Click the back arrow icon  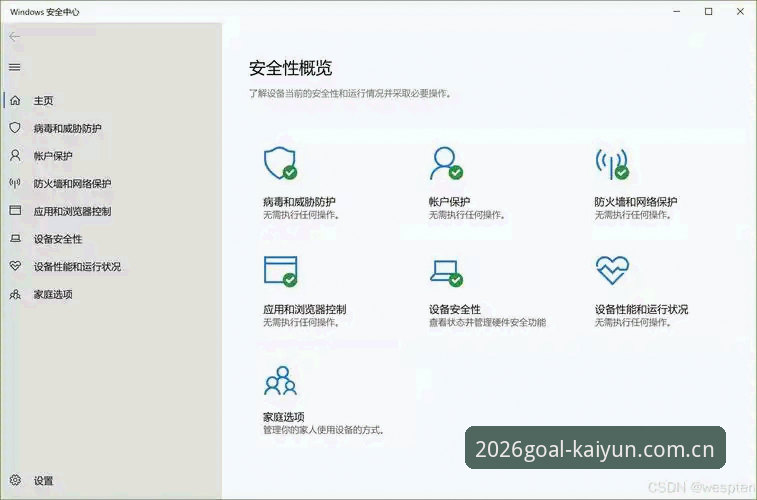pos(14,37)
